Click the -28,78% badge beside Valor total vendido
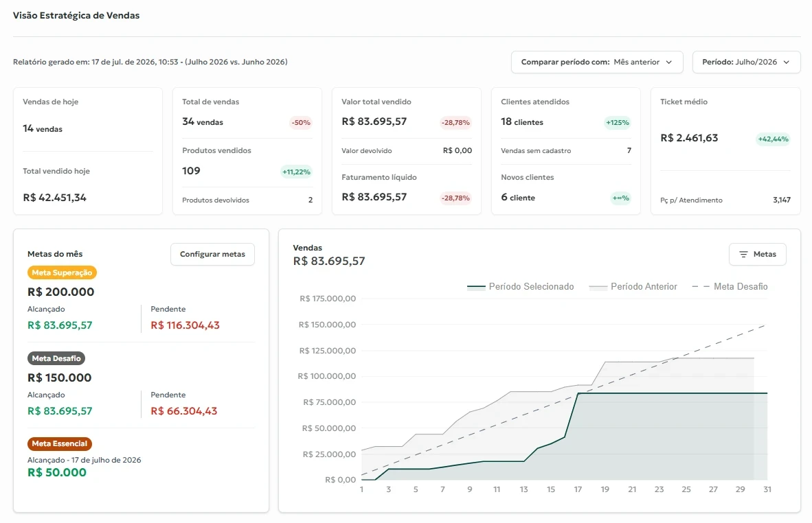The width and height of the screenshot is (812, 523). (x=455, y=123)
